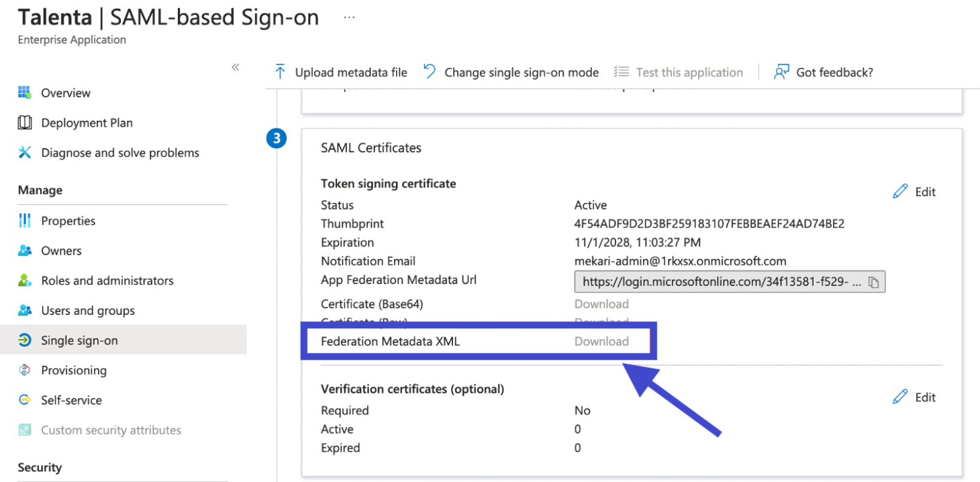Viewport: 980px width, 482px height.
Task: Click the Active status value
Action: click(590, 205)
